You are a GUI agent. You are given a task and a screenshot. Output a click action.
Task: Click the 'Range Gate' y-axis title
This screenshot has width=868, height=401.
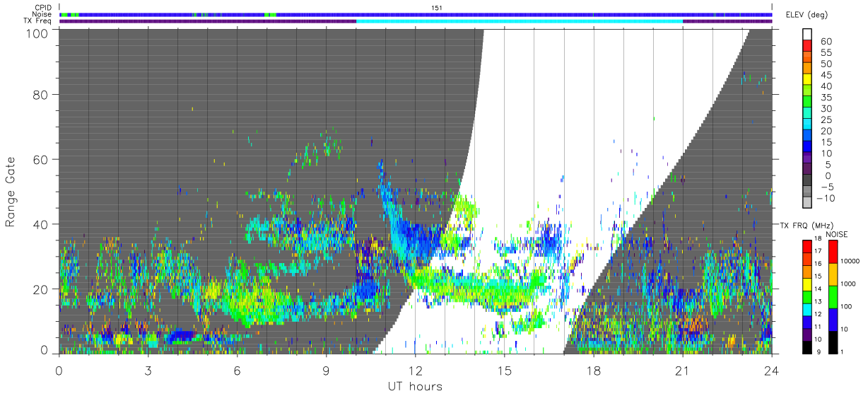click(11, 192)
